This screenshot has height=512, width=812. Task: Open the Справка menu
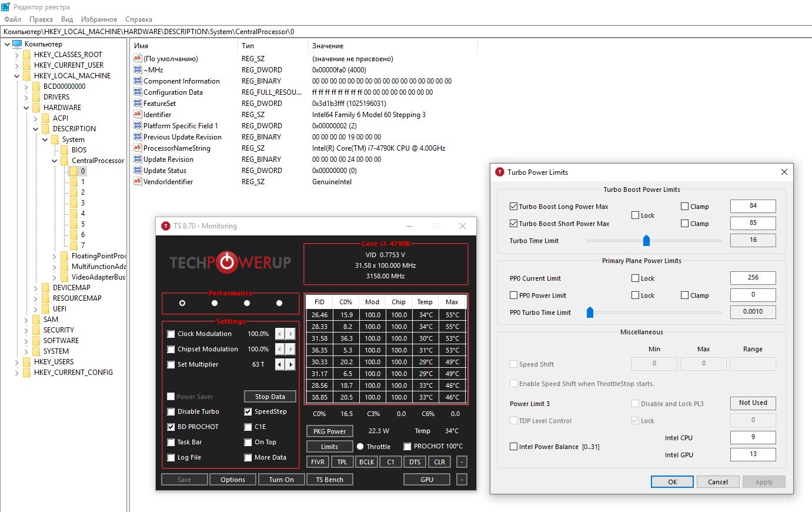[x=139, y=19]
